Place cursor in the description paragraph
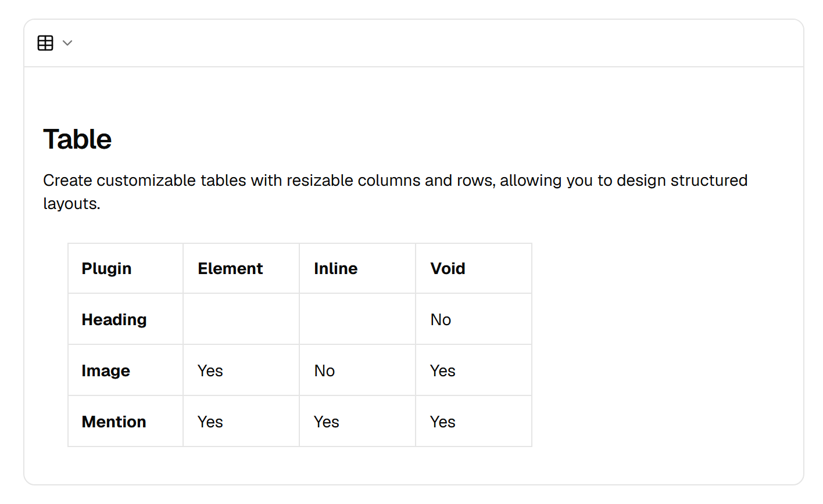 click(395, 192)
